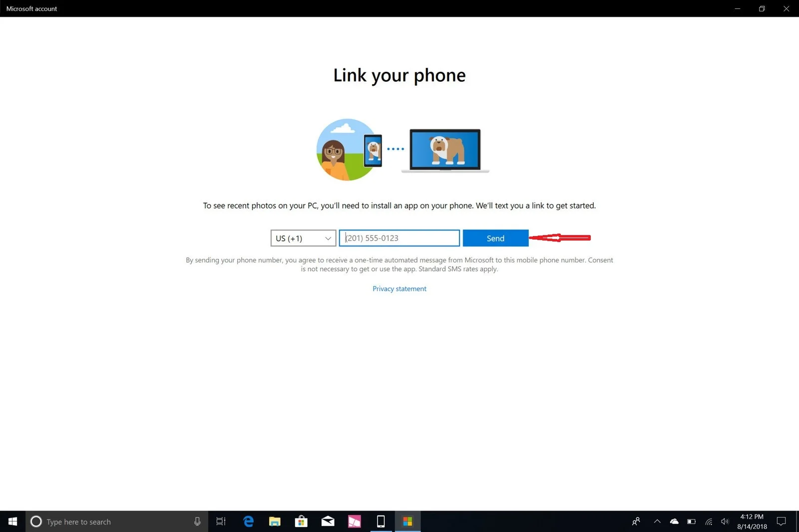799x532 pixels.
Task: Open the Mail app in taskbar
Action: (x=328, y=522)
